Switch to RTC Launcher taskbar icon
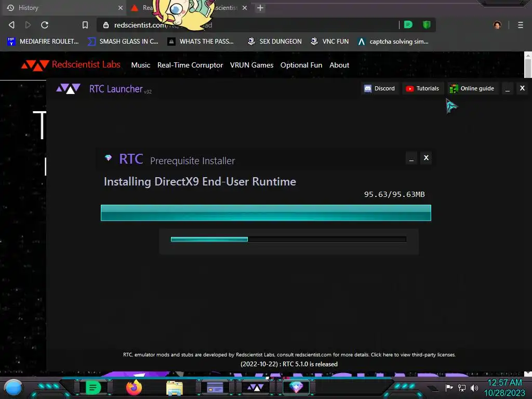The image size is (532, 399). coord(255,388)
